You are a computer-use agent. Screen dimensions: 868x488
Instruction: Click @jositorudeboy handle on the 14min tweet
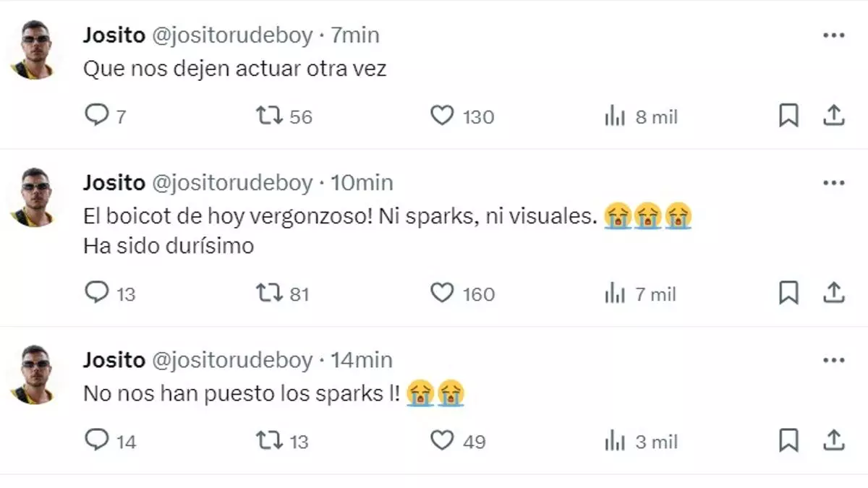pyautogui.click(x=231, y=359)
